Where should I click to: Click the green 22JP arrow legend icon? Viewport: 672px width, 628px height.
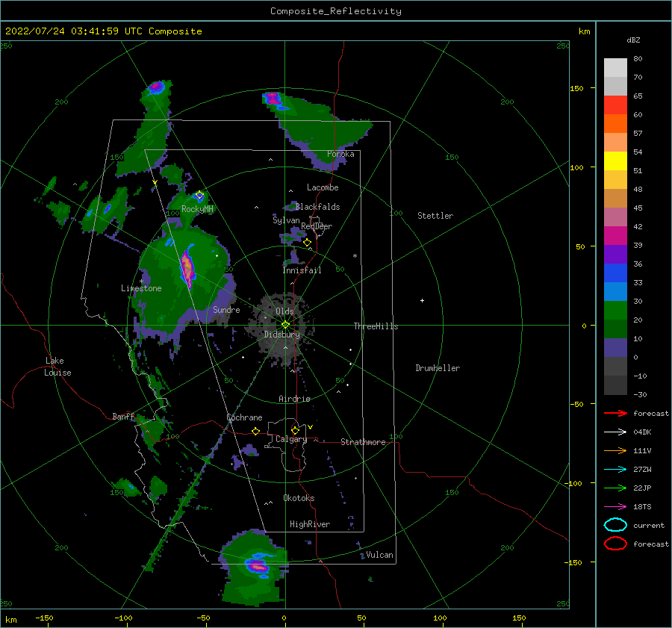[x=615, y=488]
